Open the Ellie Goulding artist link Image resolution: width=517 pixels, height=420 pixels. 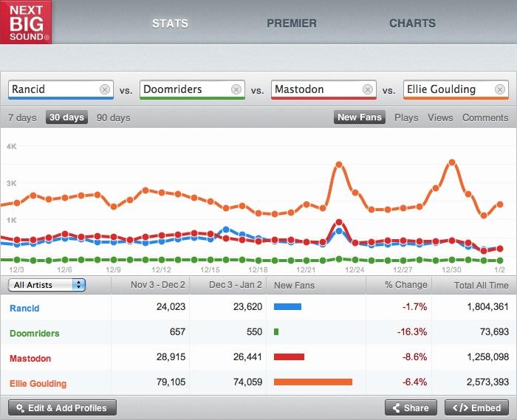(38, 383)
